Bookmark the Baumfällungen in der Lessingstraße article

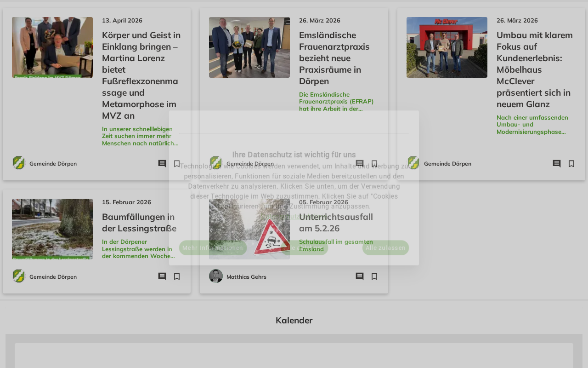pos(177,276)
